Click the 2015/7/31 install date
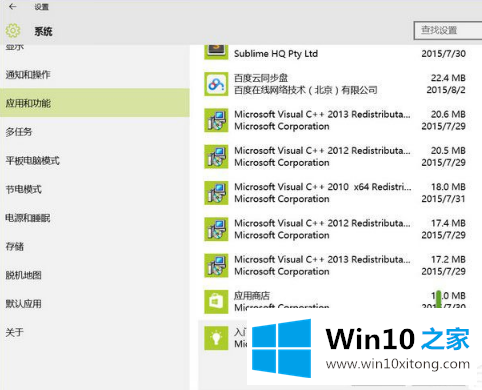482x390 pixels. tap(443, 199)
